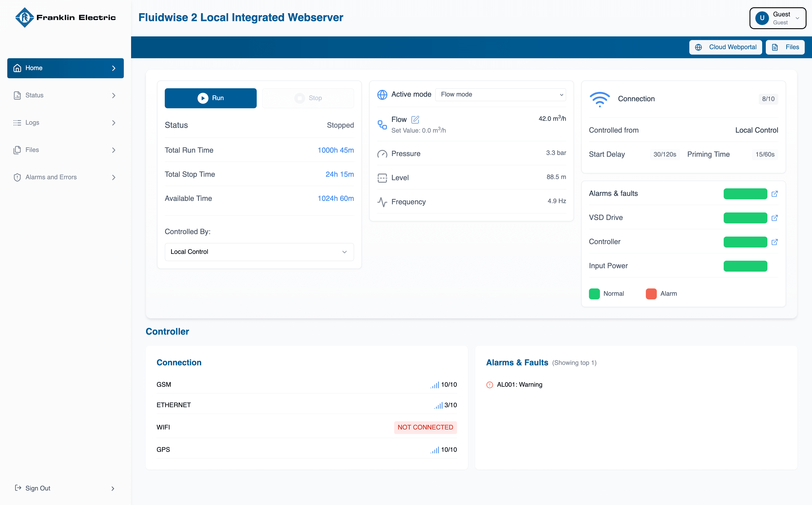Click the 8/10 connection strength badge
Viewport: 812px width, 505px height.
click(x=768, y=99)
